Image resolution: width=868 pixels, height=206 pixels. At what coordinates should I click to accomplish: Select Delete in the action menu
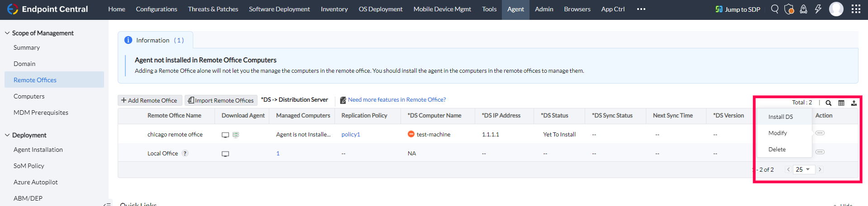(777, 149)
